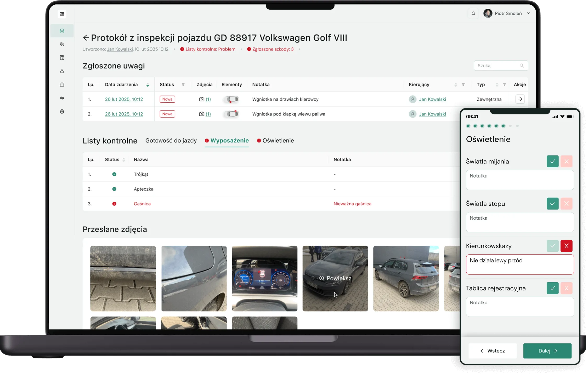The image size is (588, 375).
Task: Open notifications bell icon
Action: [x=473, y=13]
